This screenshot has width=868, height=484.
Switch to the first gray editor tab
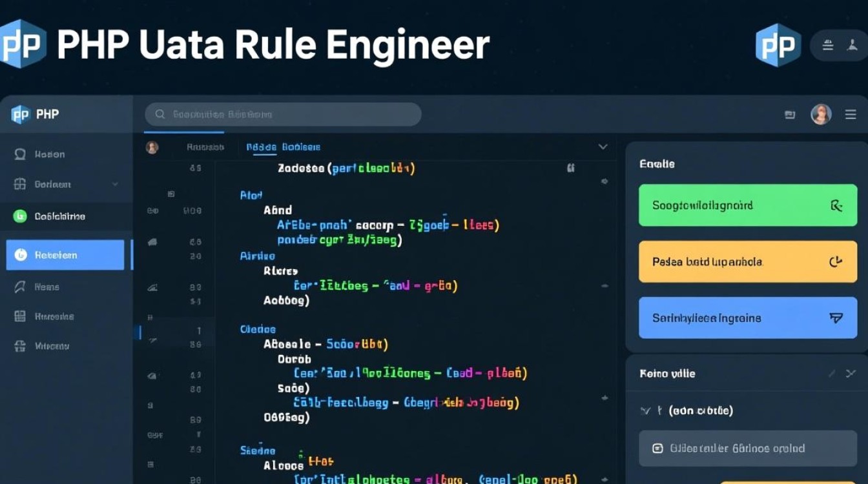[x=205, y=147]
